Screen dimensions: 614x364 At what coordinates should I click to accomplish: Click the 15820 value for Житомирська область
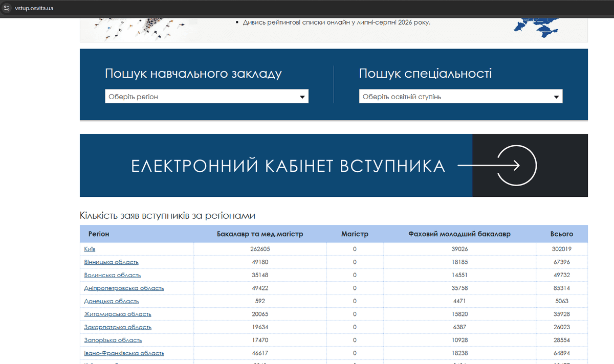(459, 314)
